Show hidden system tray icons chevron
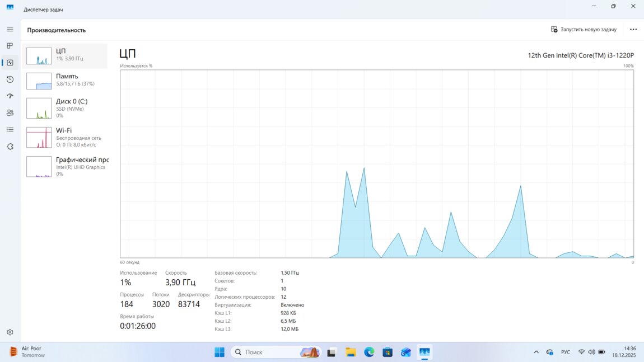 536,352
